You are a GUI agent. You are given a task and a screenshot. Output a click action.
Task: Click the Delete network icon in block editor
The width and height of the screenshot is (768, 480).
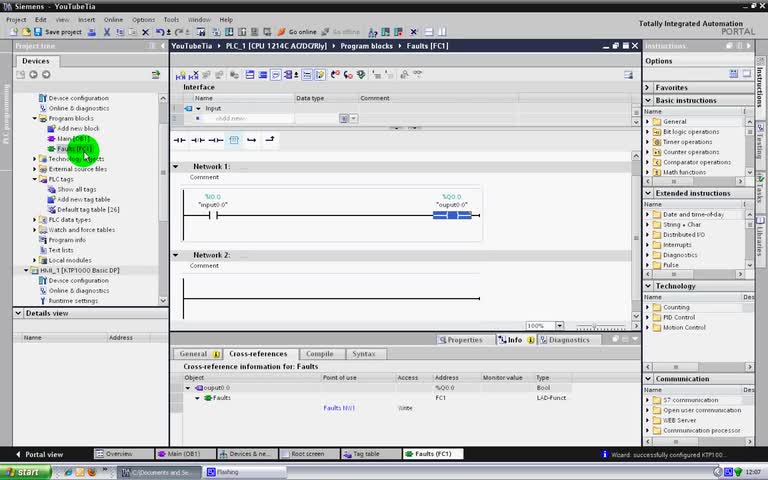(x=193, y=75)
